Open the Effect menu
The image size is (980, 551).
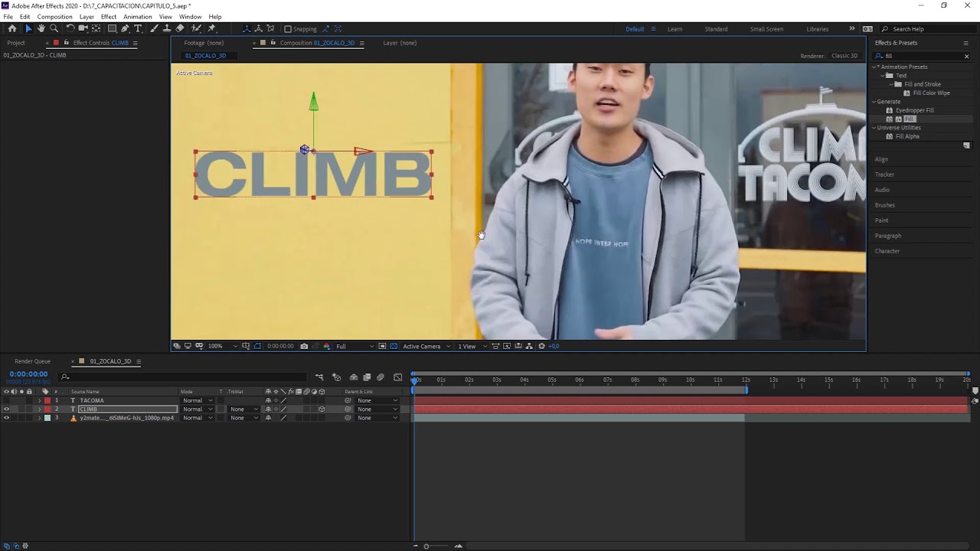tap(109, 17)
